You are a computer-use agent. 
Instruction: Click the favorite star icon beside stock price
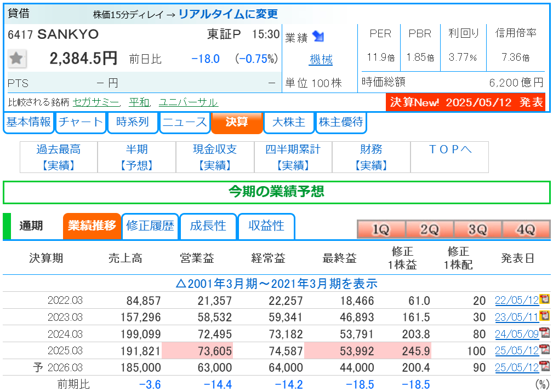click(x=16, y=58)
